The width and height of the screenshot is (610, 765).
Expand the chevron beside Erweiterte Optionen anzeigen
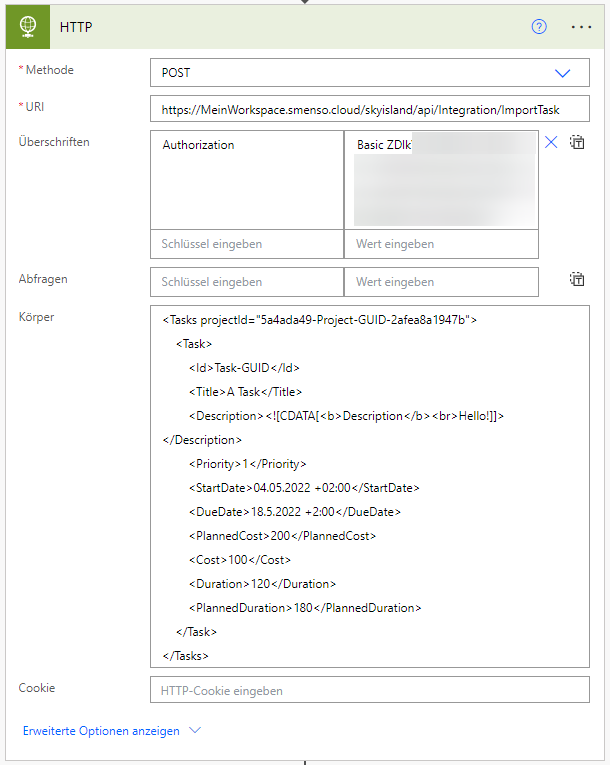(x=195, y=731)
